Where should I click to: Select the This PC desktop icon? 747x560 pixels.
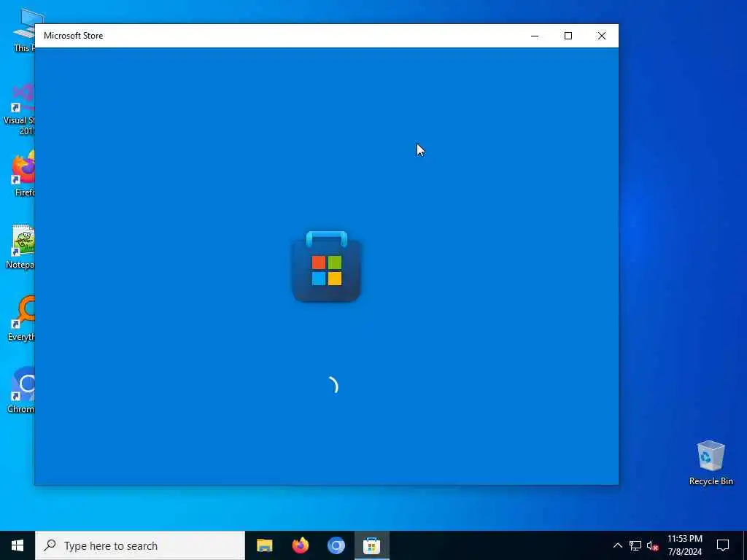click(x=23, y=29)
